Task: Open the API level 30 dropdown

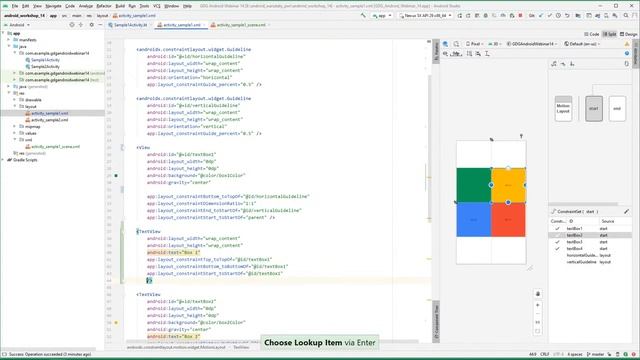Action: click(x=495, y=44)
